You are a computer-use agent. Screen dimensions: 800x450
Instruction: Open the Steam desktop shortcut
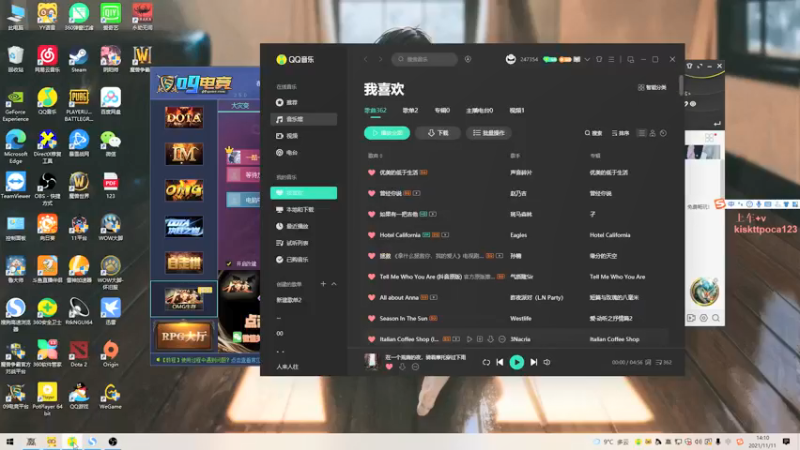point(79,59)
